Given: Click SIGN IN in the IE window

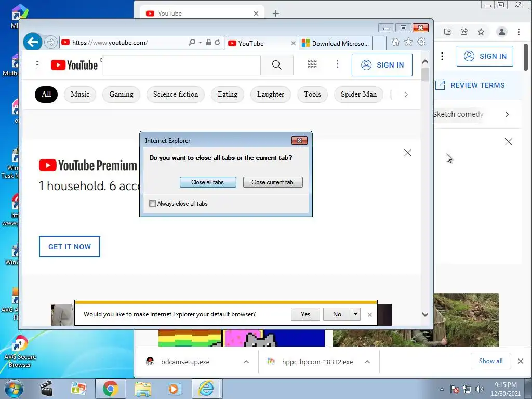Looking at the screenshot, I should 382,65.
